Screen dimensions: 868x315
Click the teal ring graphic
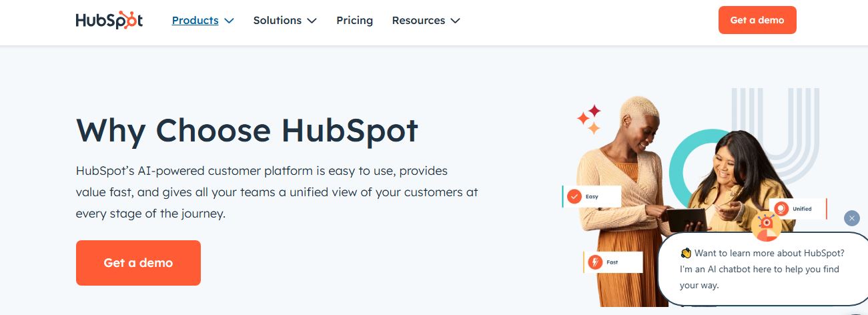coord(695,162)
